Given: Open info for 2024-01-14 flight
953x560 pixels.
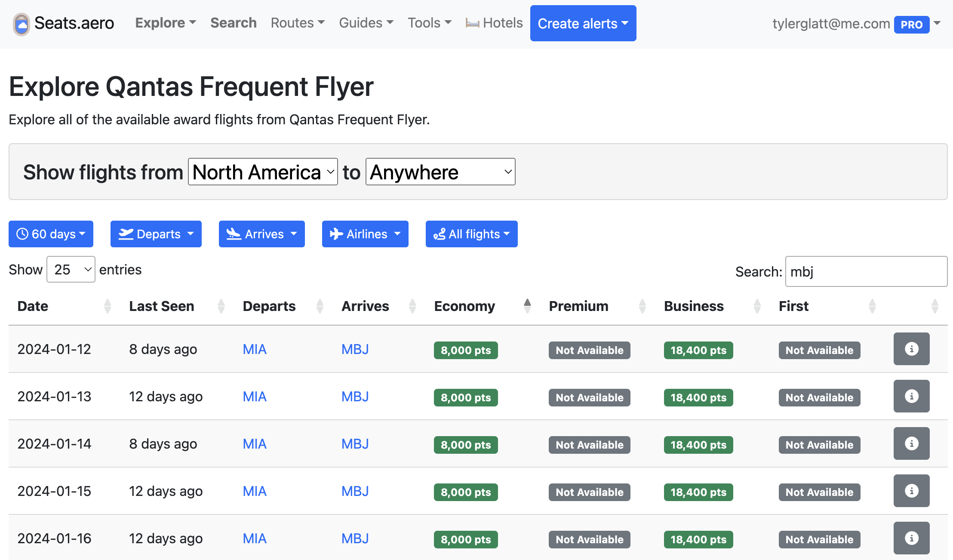Looking at the screenshot, I should click(x=911, y=443).
